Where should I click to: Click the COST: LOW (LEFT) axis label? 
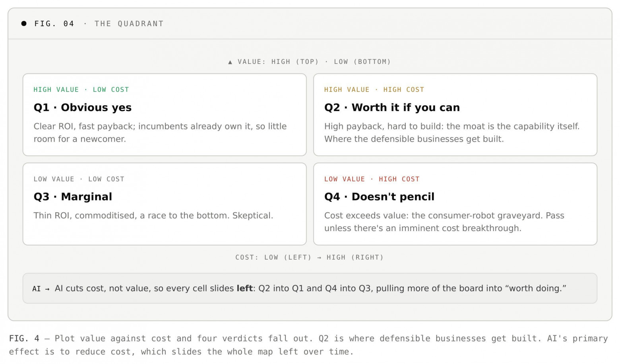coord(273,258)
